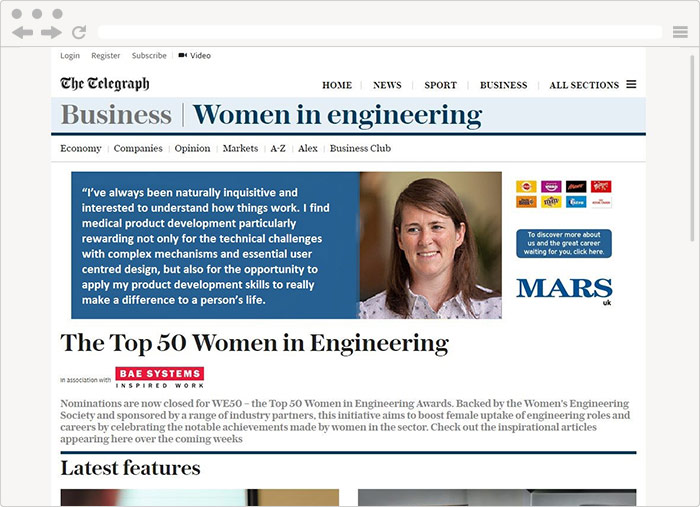This screenshot has width=700, height=507.
Task: Click the Business heading in banner
Action: pos(116,115)
